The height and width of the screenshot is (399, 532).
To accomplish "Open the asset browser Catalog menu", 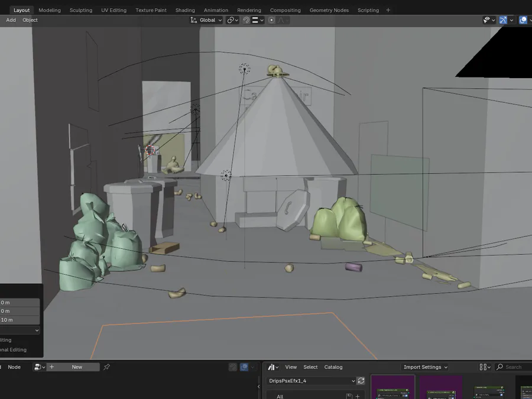I will click(333, 367).
